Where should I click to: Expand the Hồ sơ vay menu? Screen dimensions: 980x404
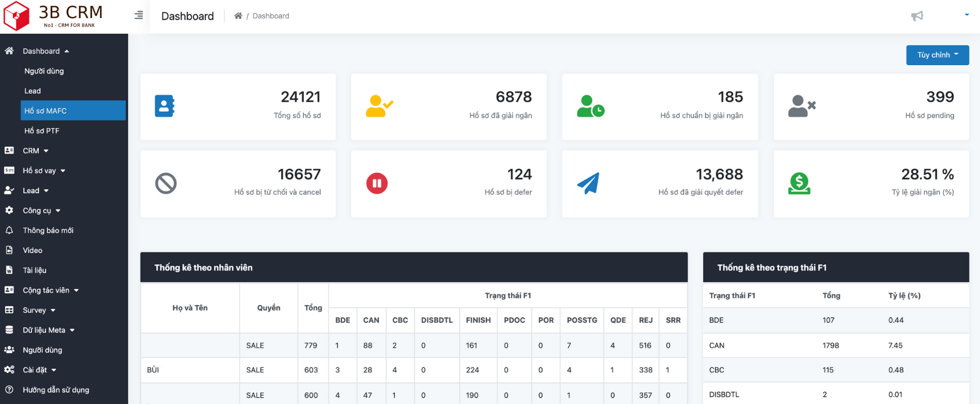[43, 171]
